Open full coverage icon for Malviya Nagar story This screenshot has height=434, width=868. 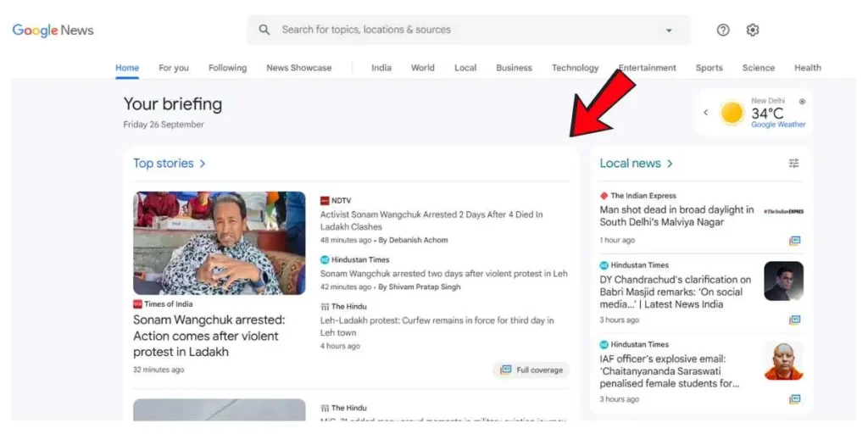point(794,241)
